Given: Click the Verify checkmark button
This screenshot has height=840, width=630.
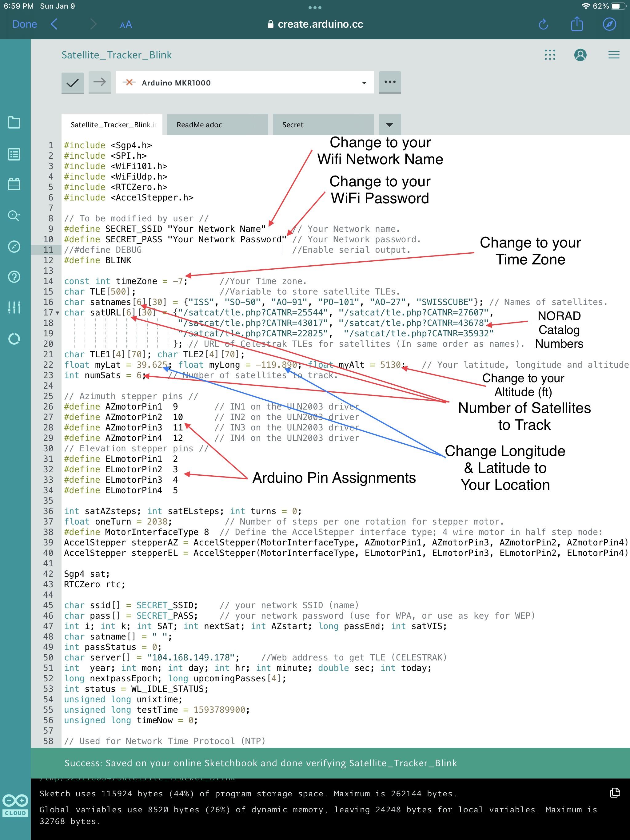Looking at the screenshot, I should pyautogui.click(x=72, y=82).
